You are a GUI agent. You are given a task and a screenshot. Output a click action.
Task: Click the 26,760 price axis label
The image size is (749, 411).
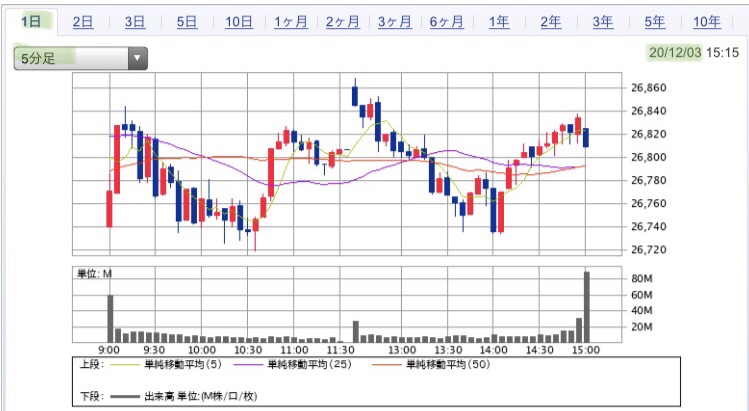[648, 204]
